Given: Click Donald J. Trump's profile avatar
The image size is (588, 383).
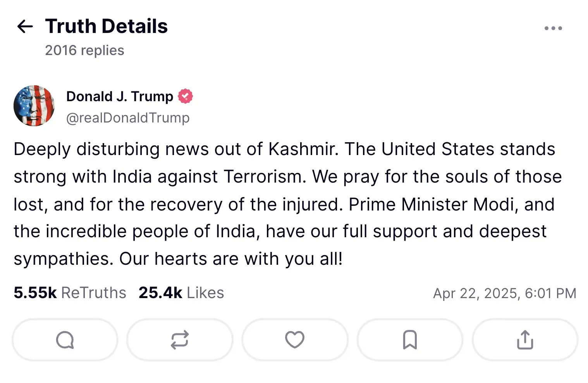Looking at the screenshot, I should [x=34, y=106].
